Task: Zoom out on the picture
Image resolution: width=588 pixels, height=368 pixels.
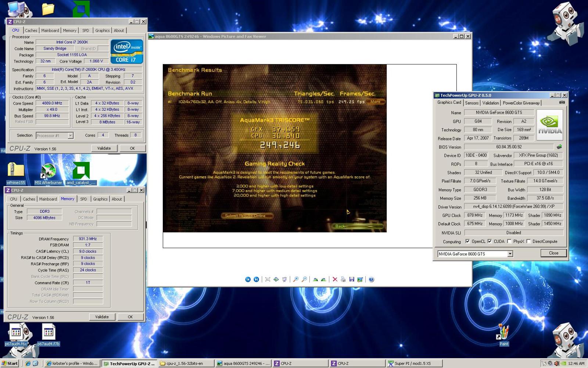Action: 304,279
